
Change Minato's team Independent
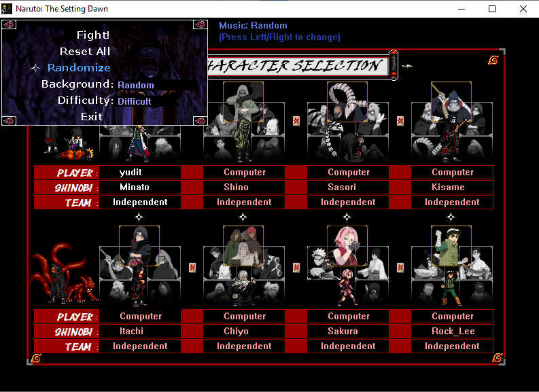pyautogui.click(x=140, y=202)
